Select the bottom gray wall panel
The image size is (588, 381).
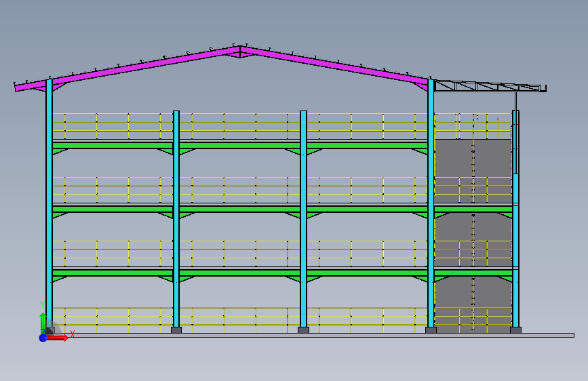tap(473, 304)
